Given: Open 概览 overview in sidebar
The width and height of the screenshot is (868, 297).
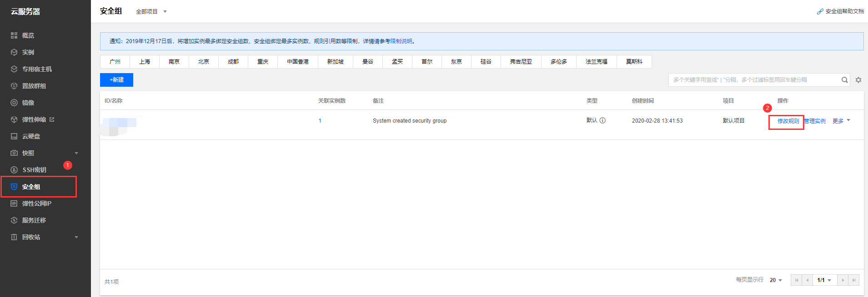Looking at the screenshot, I should point(28,35).
